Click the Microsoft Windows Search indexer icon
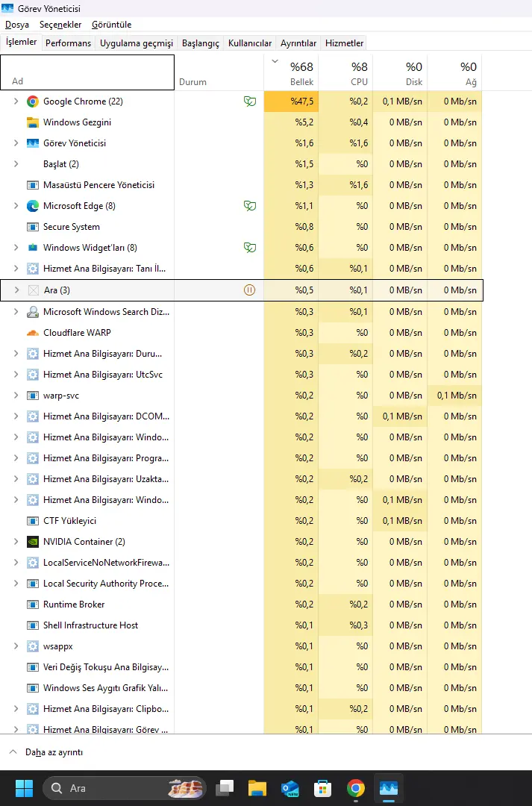532x806 pixels. coord(32,311)
